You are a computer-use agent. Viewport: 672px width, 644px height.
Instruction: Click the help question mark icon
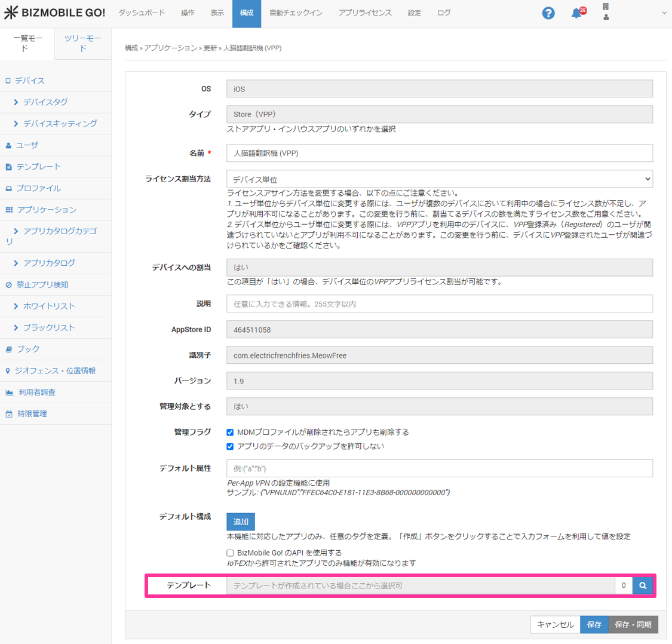click(x=548, y=13)
